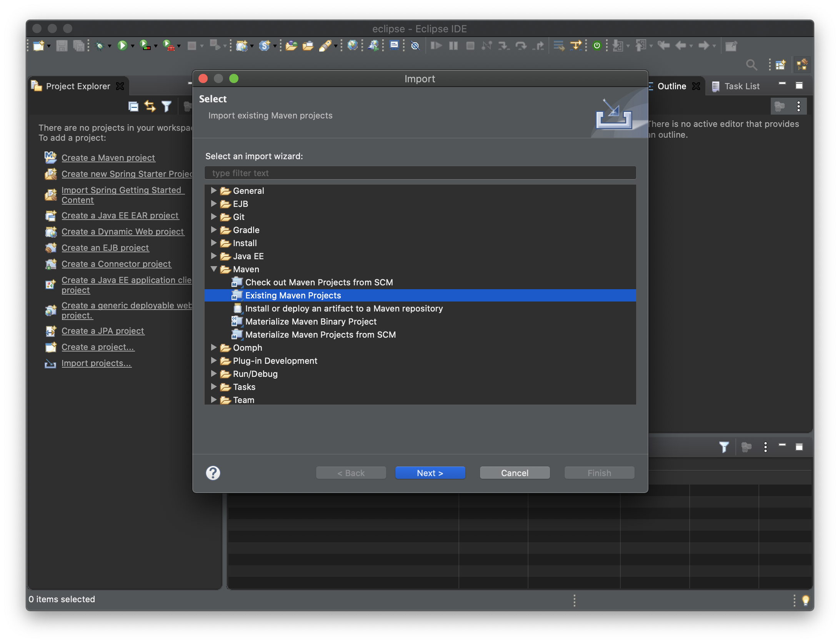Click the Search magnifier icon in toolbar

(x=751, y=65)
